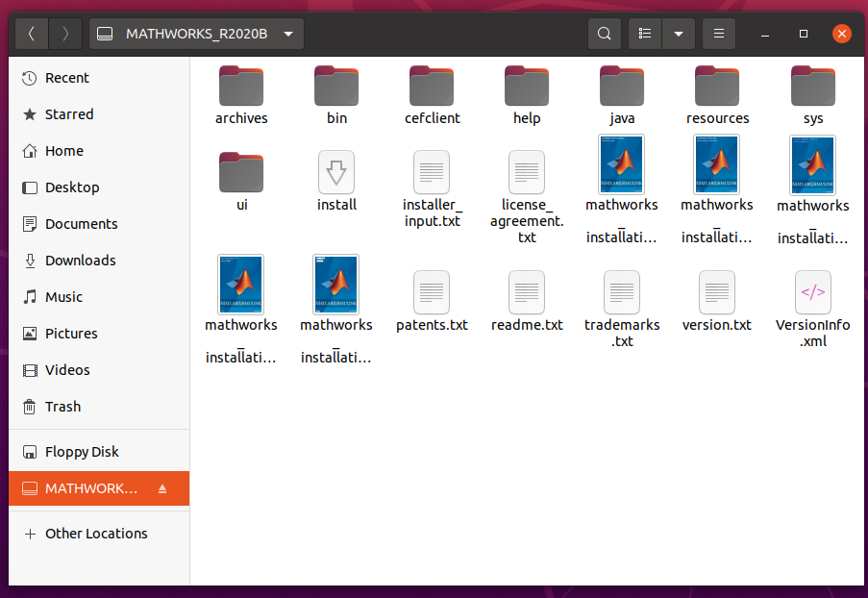Viewport: 868px width, 598px height.
Task: Select mathworks installation PDF below ui folder
Action: (241, 310)
